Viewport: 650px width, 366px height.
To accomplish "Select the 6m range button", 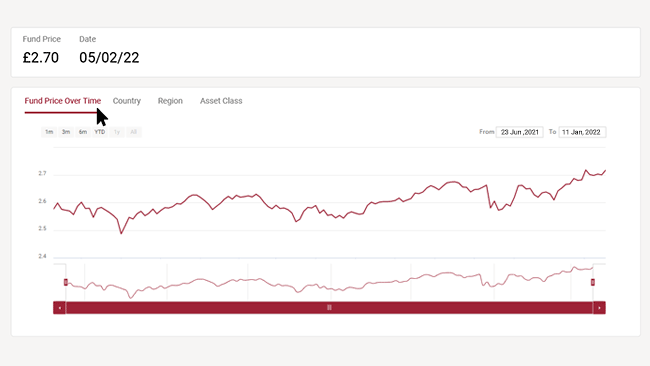I will tap(83, 132).
